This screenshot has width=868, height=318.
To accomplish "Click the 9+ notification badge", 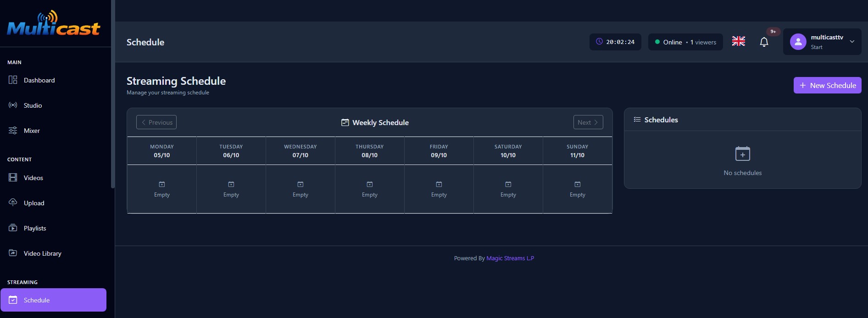I will click(x=773, y=32).
